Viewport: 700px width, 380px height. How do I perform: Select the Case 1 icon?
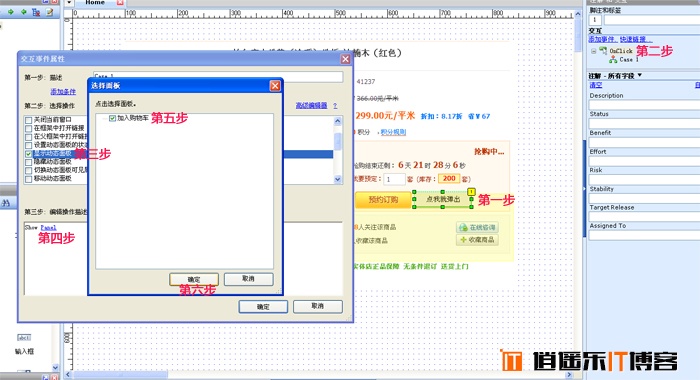click(x=613, y=59)
